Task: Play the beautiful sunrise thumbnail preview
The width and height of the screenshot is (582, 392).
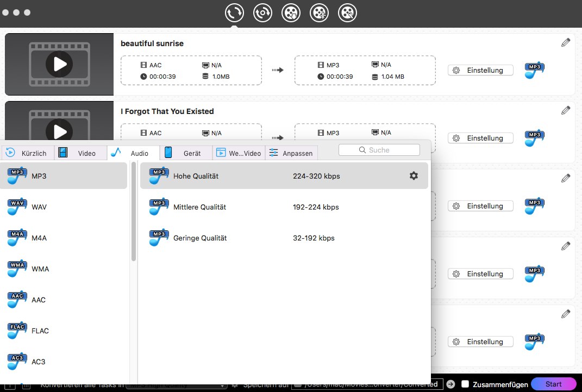Action: pyautogui.click(x=59, y=64)
